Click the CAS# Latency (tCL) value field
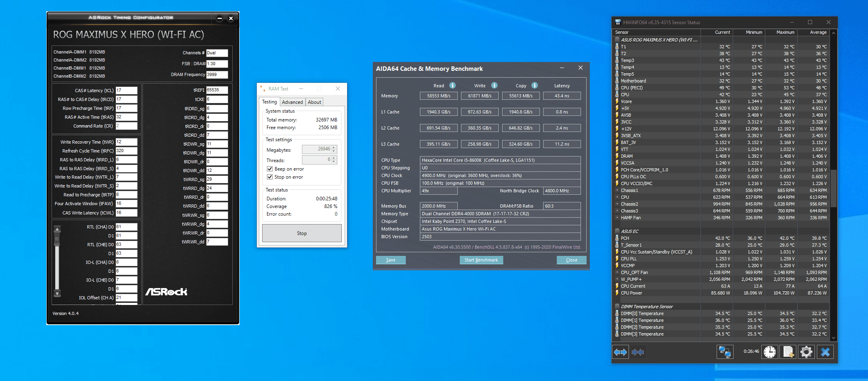 pyautogui.click(x=126, y=91)
